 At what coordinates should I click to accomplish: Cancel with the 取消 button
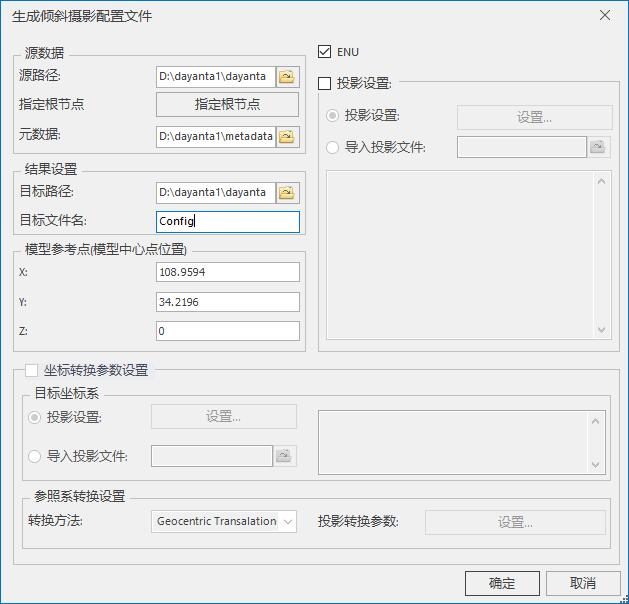[x=583, y=583]
